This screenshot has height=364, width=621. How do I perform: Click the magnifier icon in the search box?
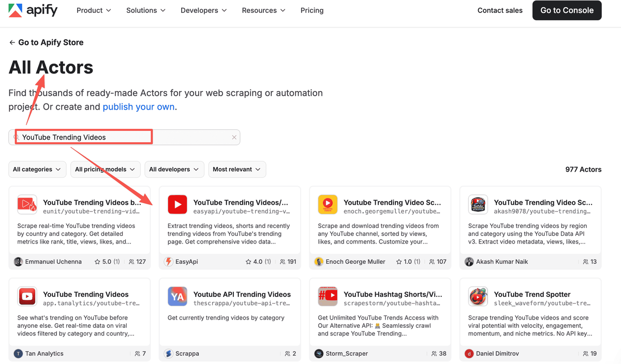17,138
